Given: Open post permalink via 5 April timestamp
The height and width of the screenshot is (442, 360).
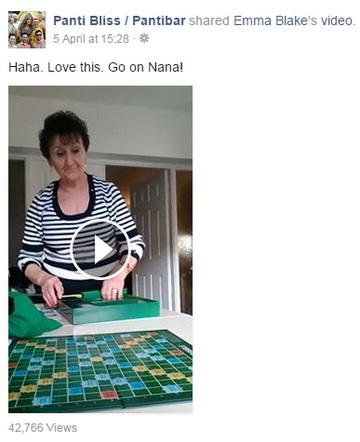Looking at the screenshot, I should click(x=91, y=39).
